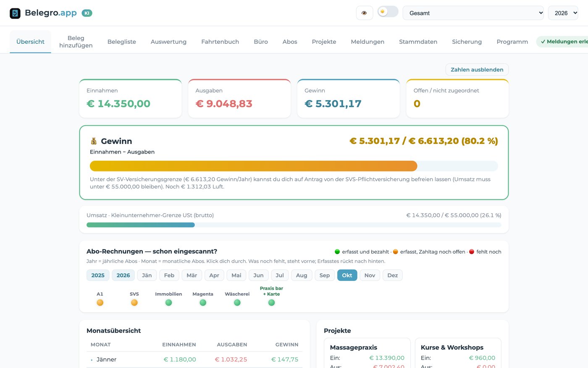Click the Umsatz Kleinunternehmer progress bar

294,225
